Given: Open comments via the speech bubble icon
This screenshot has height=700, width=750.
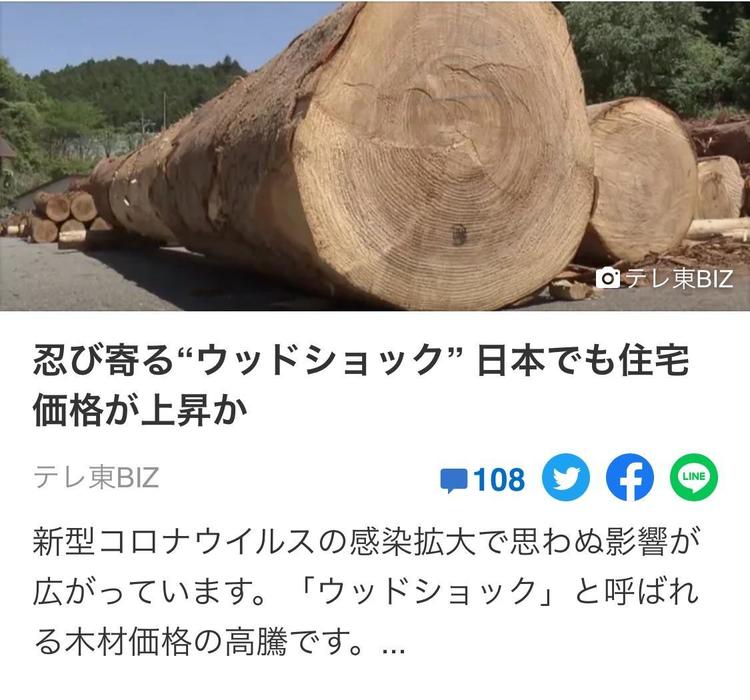Looking at the screenshot, I should tap(453, 480).
